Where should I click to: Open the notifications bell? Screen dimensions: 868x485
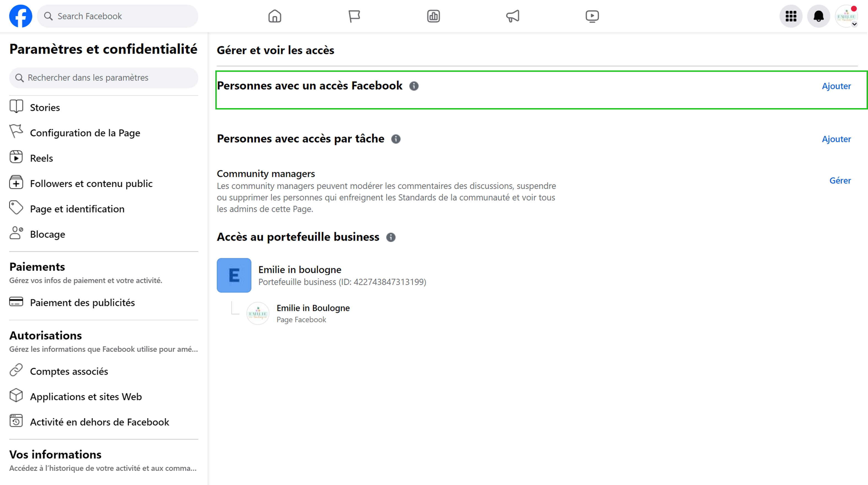click(818, 16)
